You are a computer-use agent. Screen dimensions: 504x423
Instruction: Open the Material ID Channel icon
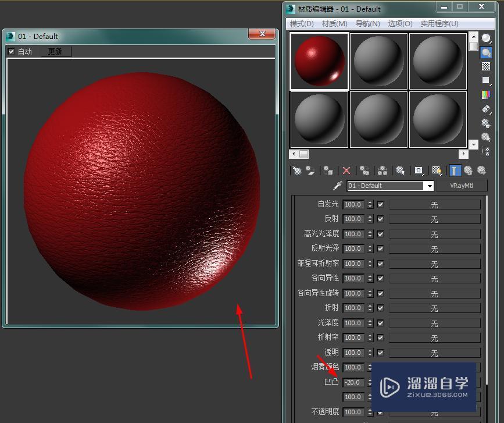418,170
